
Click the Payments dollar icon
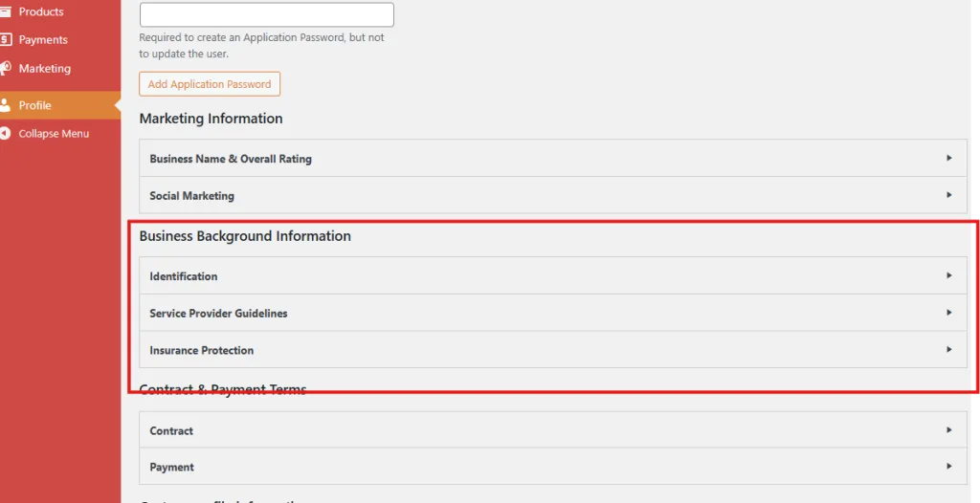[6, 40]
